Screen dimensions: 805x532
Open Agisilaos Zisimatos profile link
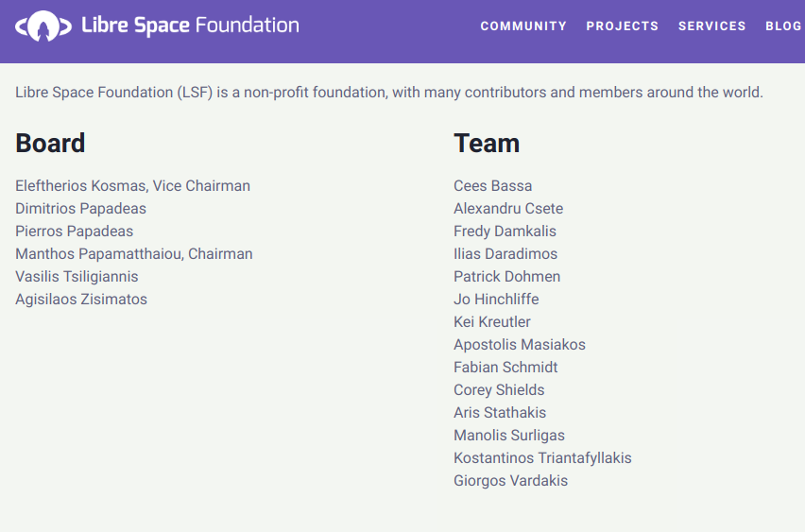81,300
